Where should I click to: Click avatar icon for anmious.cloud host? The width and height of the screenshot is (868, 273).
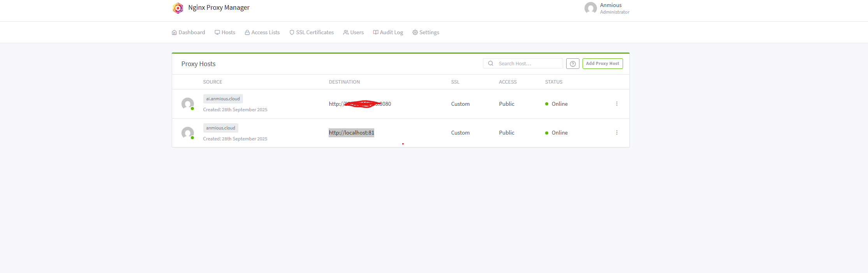tap(188, 133)
